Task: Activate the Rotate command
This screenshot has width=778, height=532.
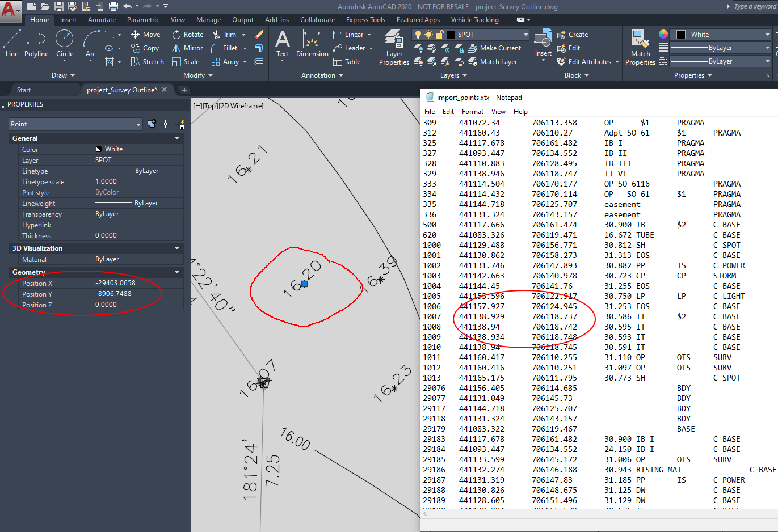Action: 187,34
